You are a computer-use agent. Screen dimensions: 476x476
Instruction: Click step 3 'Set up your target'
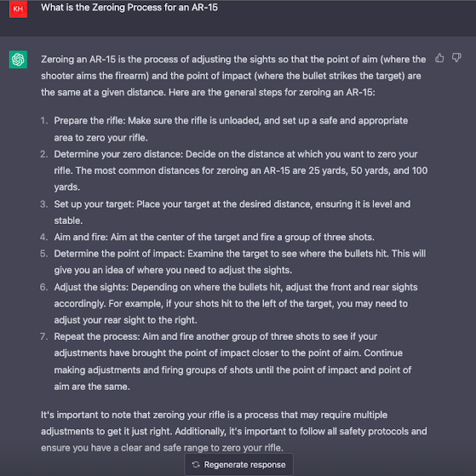(232, 212)
